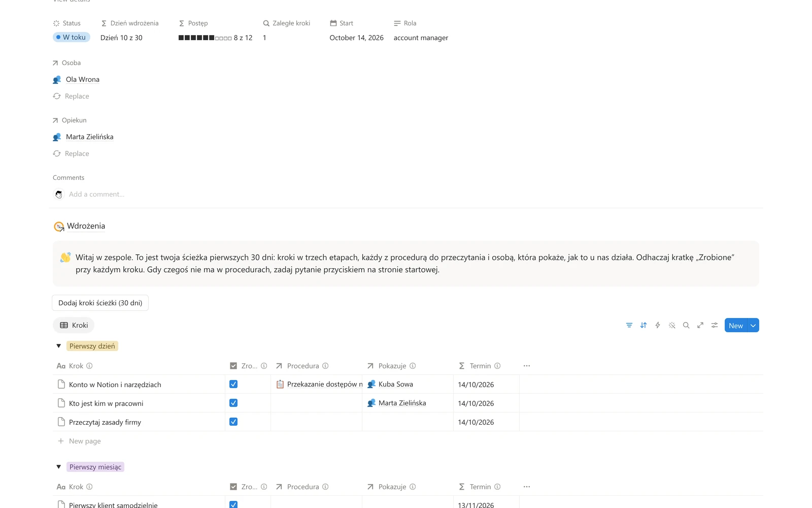Add New page row in Pierwszy dzień
812x508 pixels.
coord(79,441)
